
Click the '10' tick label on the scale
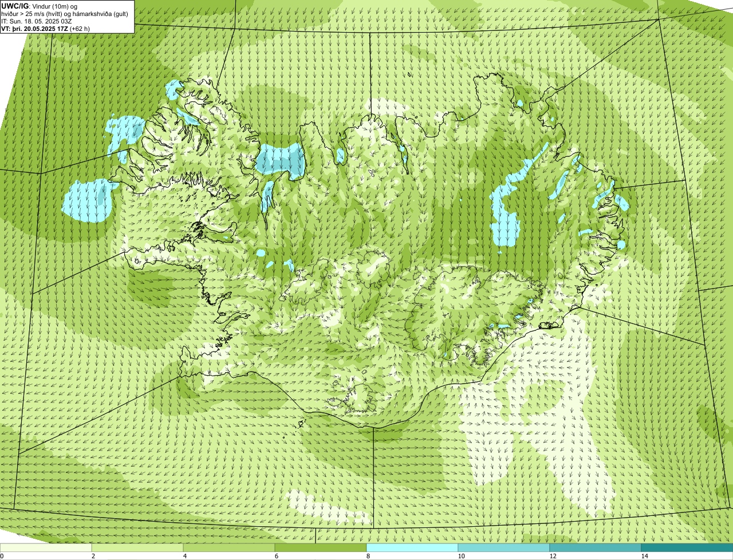pos(461,556)
